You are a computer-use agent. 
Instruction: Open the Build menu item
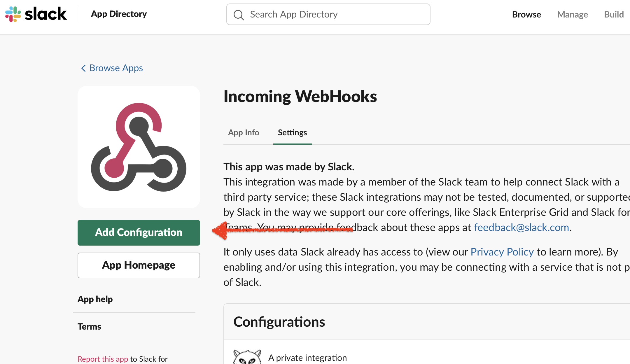(614, 14)
